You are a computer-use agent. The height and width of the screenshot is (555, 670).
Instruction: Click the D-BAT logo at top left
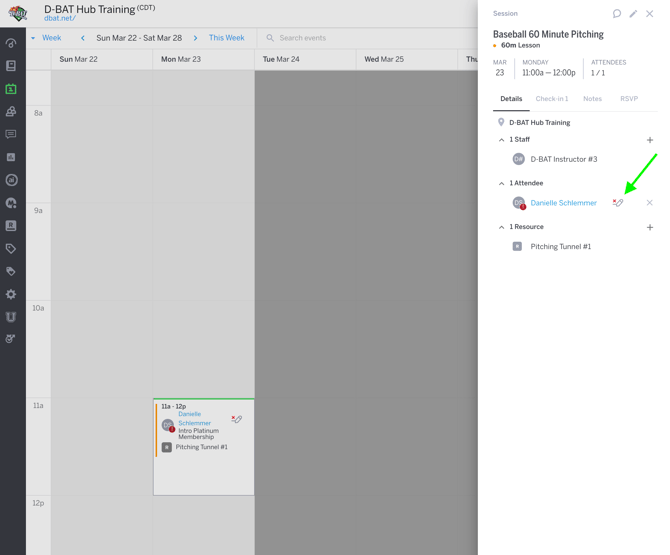click(18, 13)
